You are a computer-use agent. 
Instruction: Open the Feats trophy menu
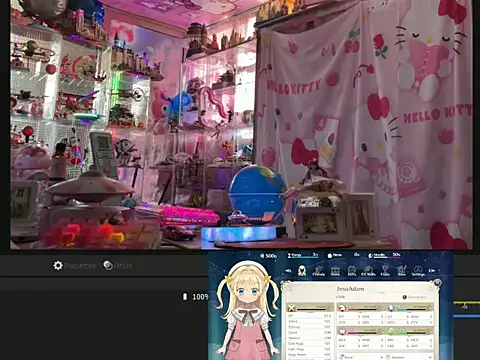385,271
